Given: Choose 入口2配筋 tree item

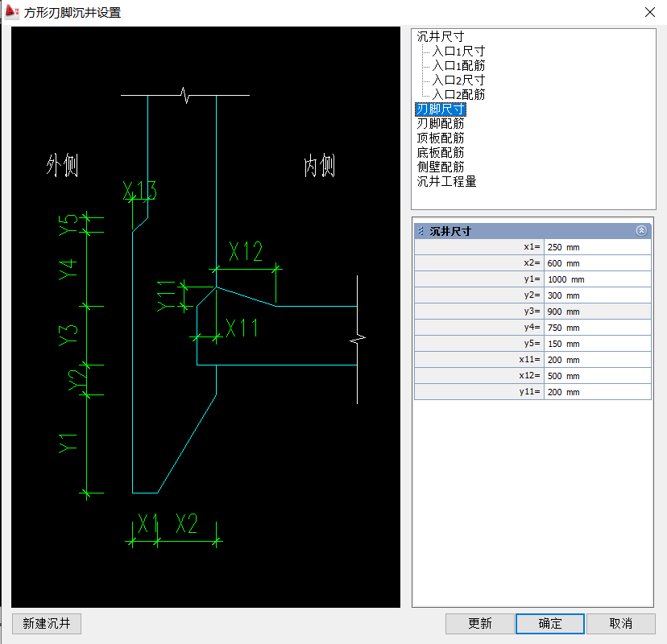Looking at the screenshot, I should [458, 94].
